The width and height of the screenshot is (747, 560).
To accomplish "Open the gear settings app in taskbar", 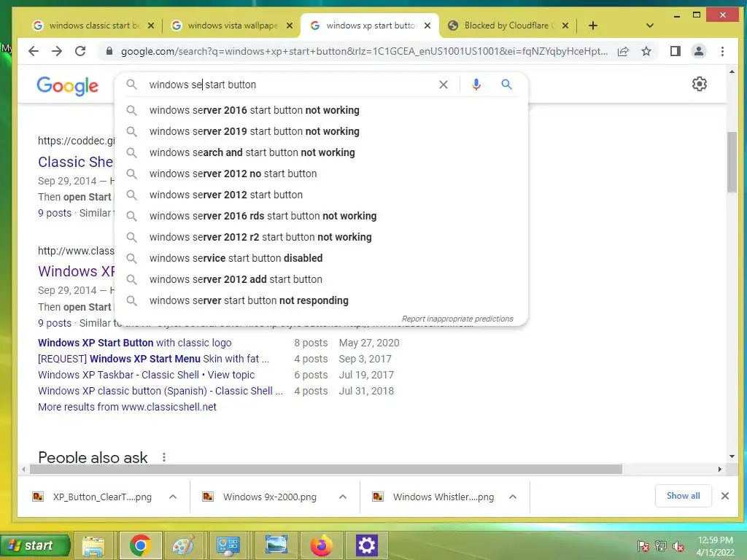I will 366,545.
